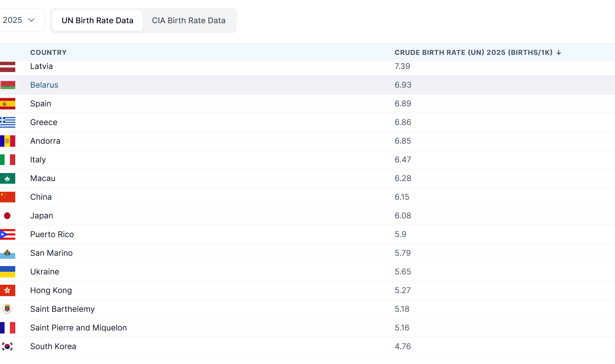The image size is (615, 364).
Task: Click Spain's birth rate value 6.89
Action: click(403, 104)
